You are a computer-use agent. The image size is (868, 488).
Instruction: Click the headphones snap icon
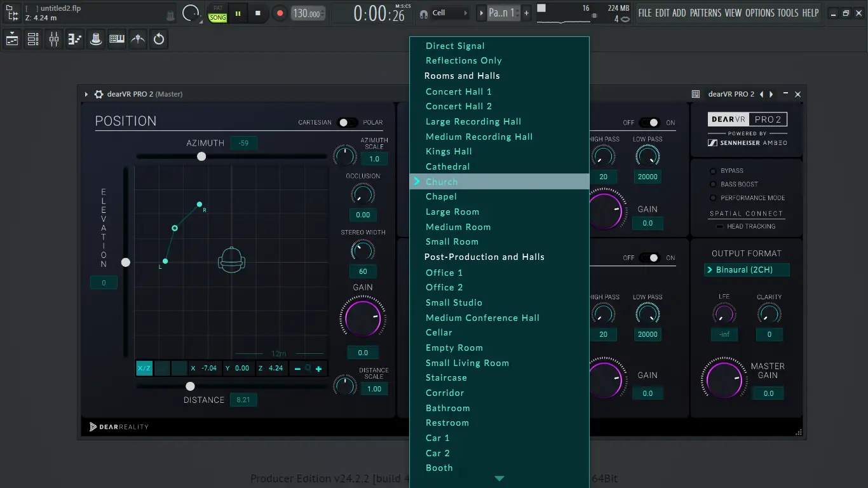point(424,14)
